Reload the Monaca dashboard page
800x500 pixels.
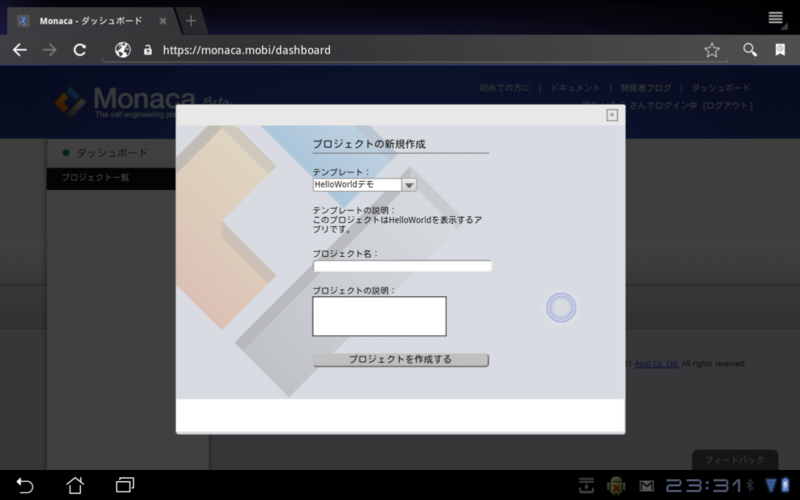pyautogui.click(x=80, y=50)
